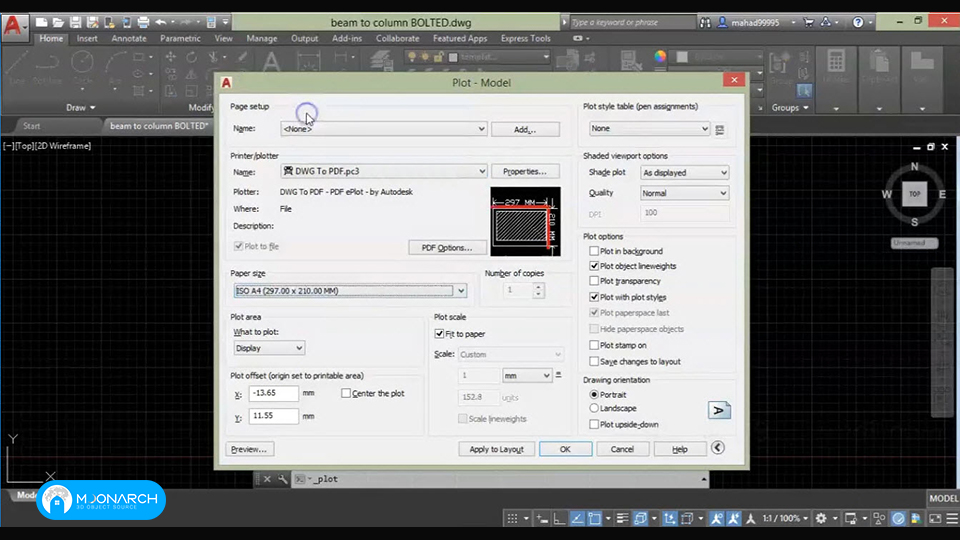Toggle lineweight display icon in status bar
The width and height of the screenshot is (960, 540).
[622, 519]
